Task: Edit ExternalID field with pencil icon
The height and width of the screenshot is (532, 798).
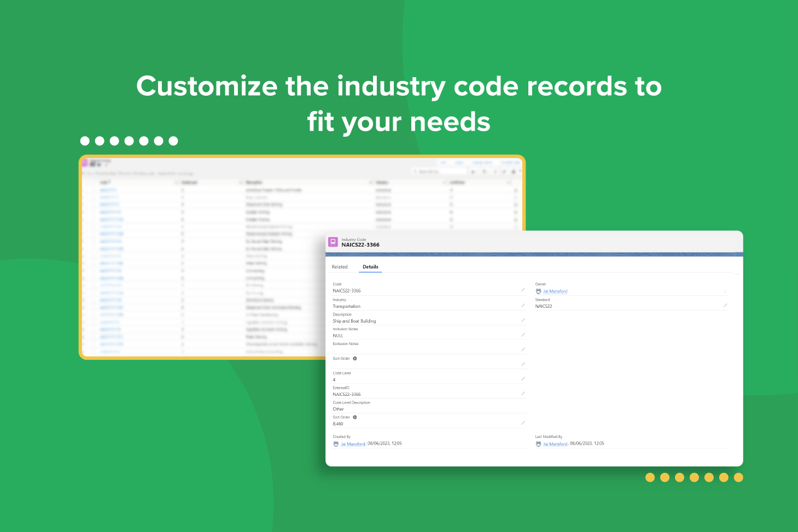Action: (523, 394)
